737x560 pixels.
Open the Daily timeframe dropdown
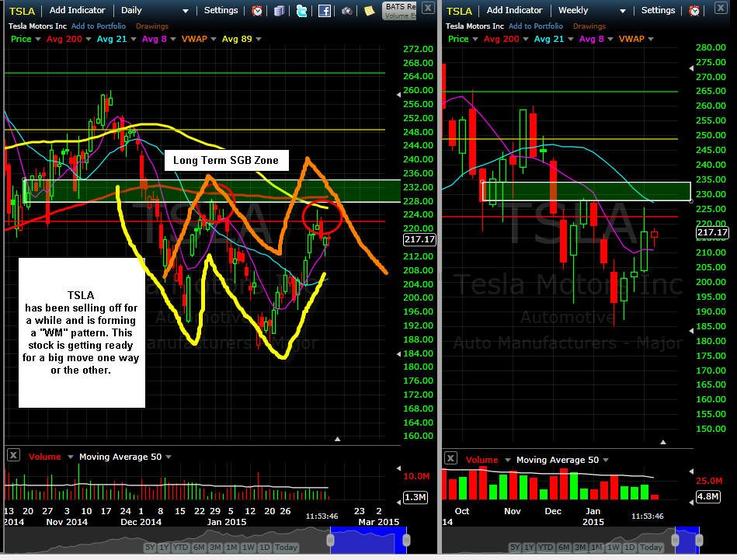155,10
